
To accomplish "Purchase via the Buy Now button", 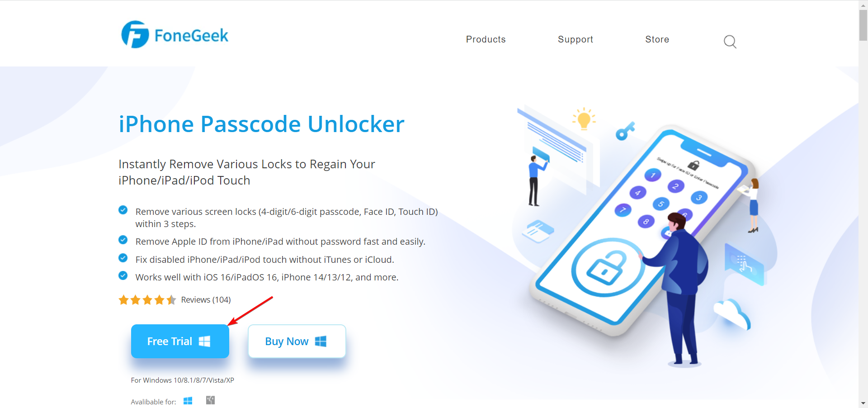I will tap(297, 342).
